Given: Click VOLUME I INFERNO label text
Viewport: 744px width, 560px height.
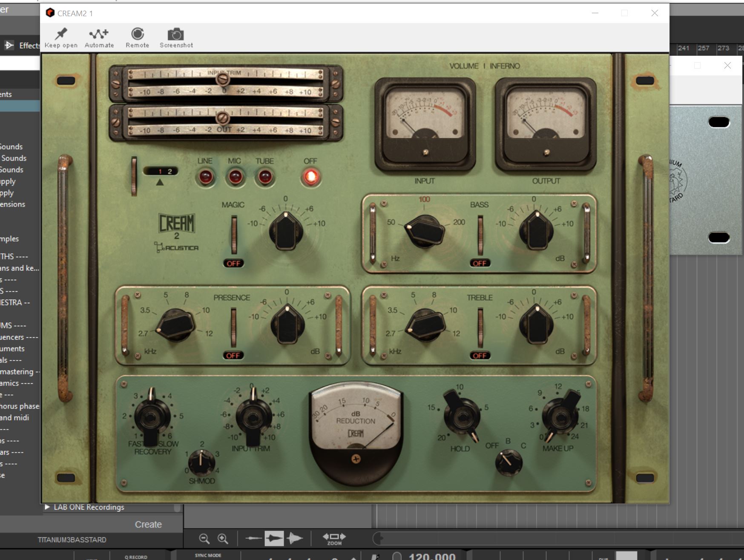Looking at the screenshot, I should pyautogui.click(x=485, y=66).
